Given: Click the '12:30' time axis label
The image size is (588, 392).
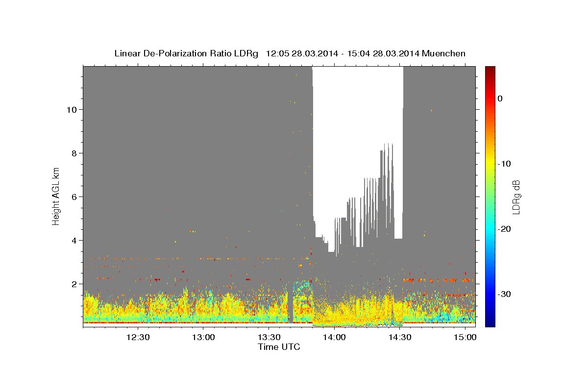Looking at the screenshot, I should 138,338.
